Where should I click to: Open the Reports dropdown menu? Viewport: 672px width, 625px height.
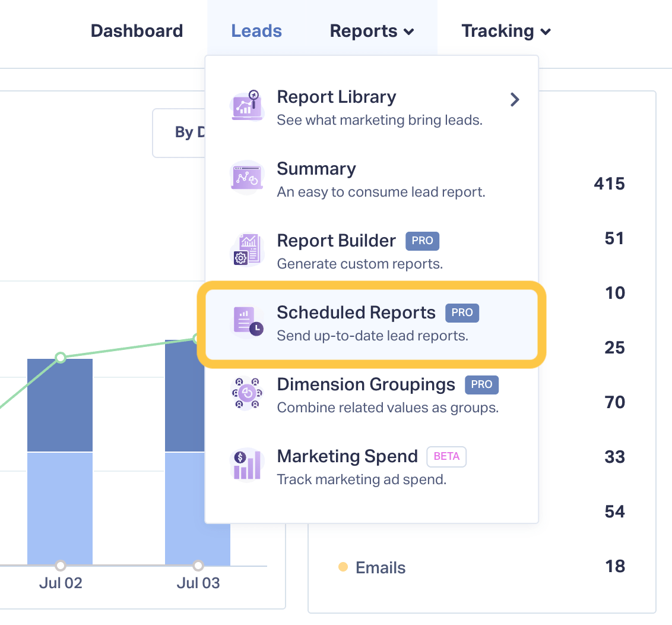point(372,31)
